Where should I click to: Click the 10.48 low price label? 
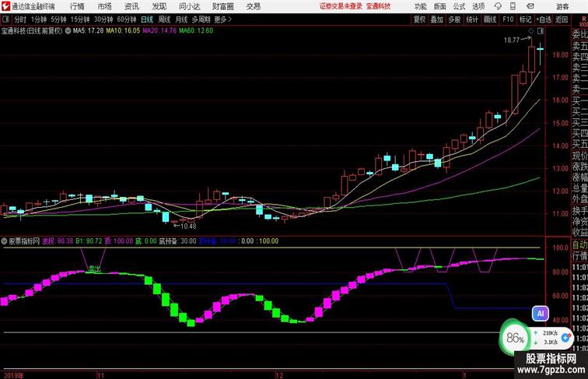(x=188, y=226)
